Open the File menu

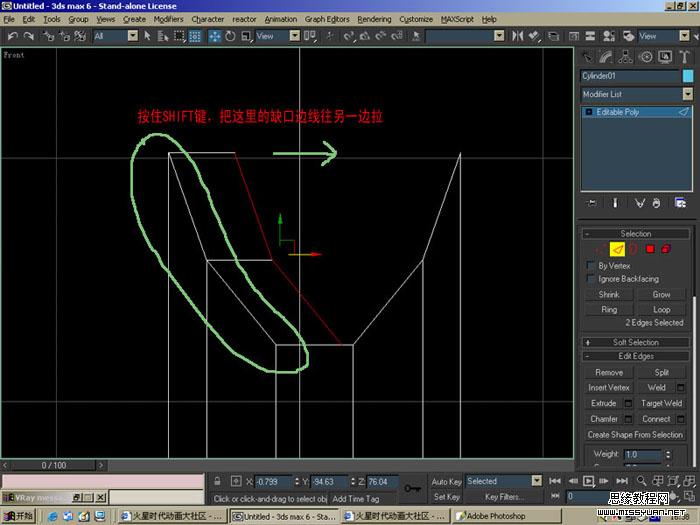(9, 19)
